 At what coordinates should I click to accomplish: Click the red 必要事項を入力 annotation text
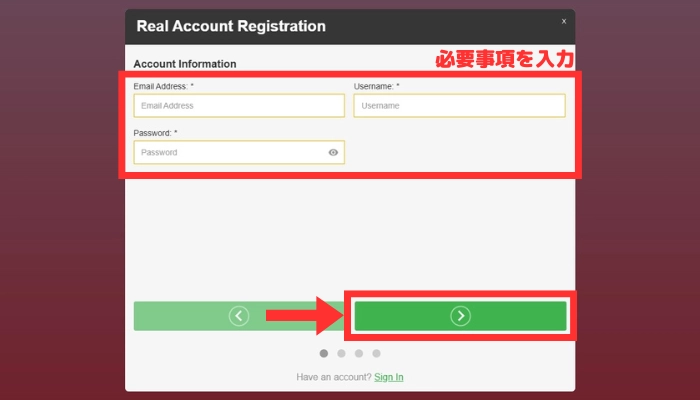click(504, 59)
